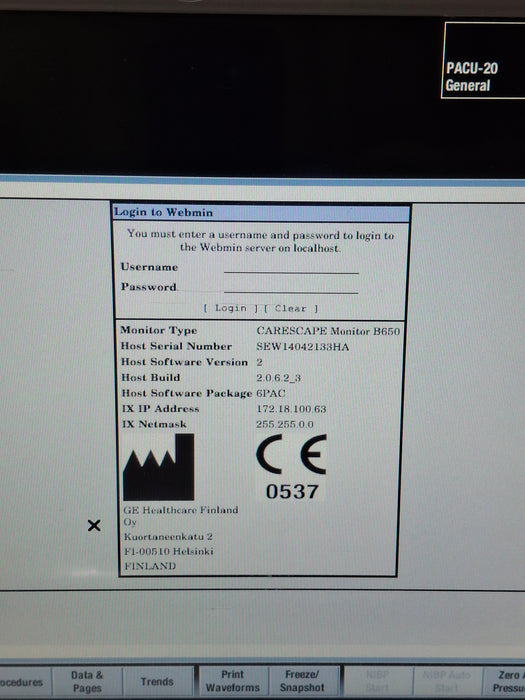
Task: Click the manufacturer factory icon
Action: [x=158, y=467]
